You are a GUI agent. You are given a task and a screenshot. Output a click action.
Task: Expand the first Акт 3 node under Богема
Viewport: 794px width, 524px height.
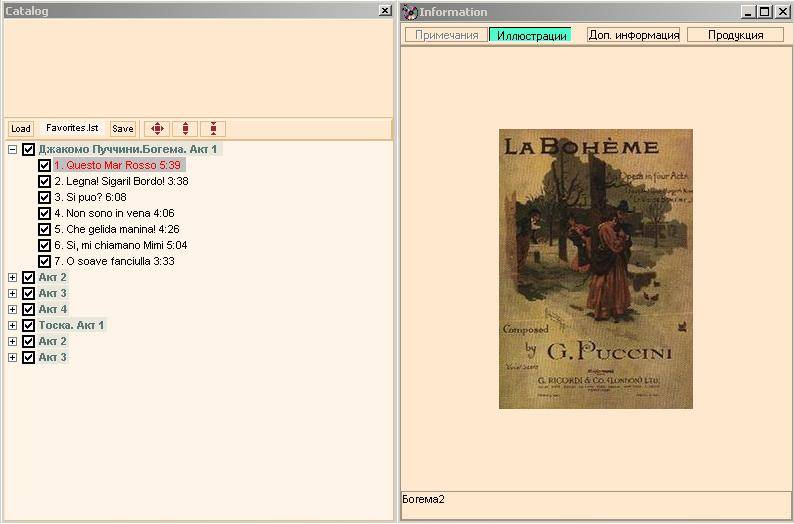click(13, 294)
